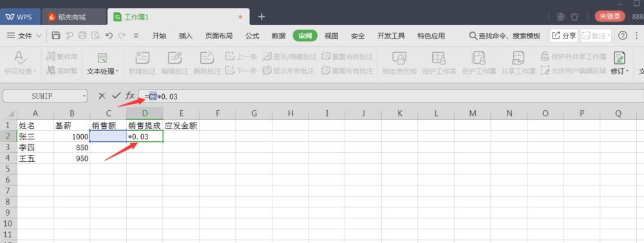644x243 pixels.
Task: Open the 文件 menu
Action: coord(24,35)
